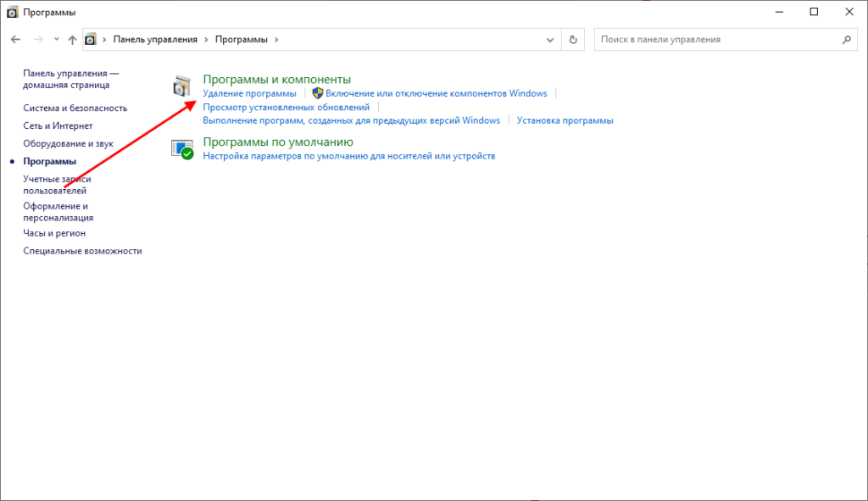868x501 pixels.
Task: Click the magnifier search icon
Action: (846, 40)
